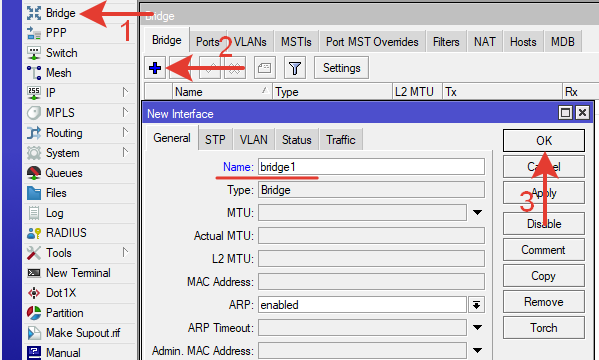Image resolution: width=599 pixels, height=360 pixels.
Task: Click the Admin. MAC Address input field
Action: [x=362, y=350]
